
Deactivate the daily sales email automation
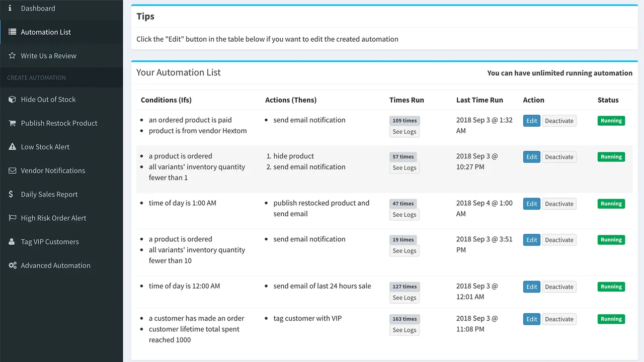[559, 286]
